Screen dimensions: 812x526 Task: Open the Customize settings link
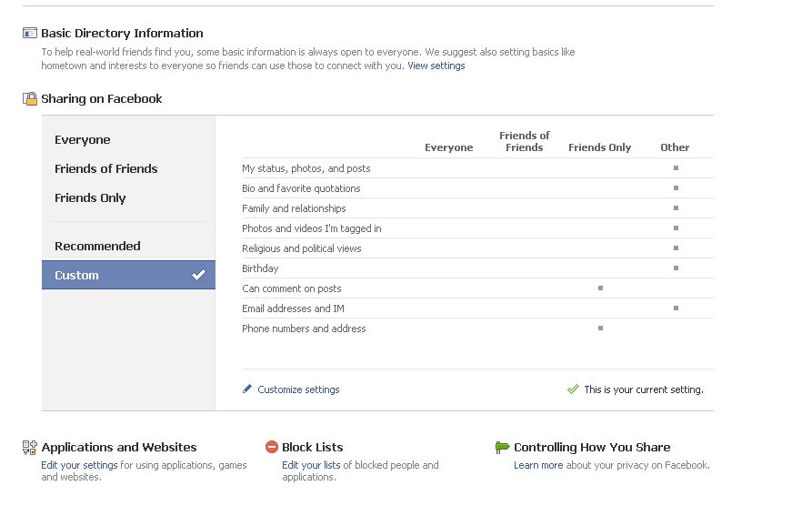pos(298,389)
